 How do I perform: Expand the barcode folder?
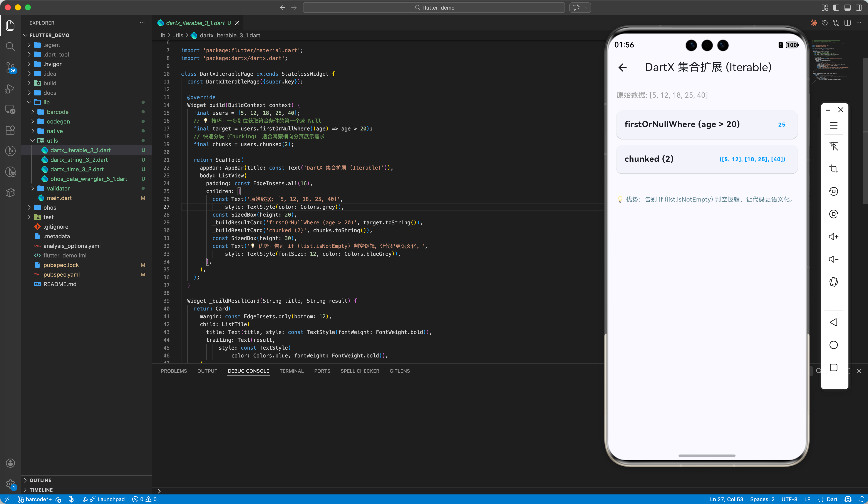57,112
